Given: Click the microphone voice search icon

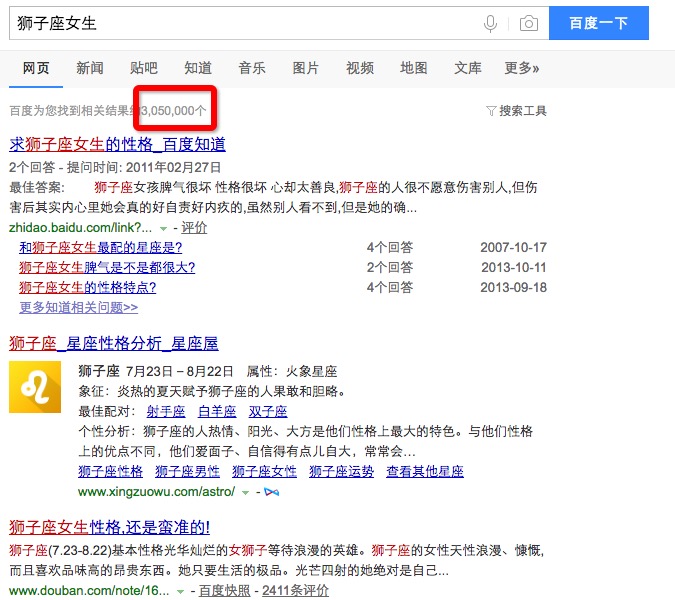Looking at the screenshot, I should 490,23.
